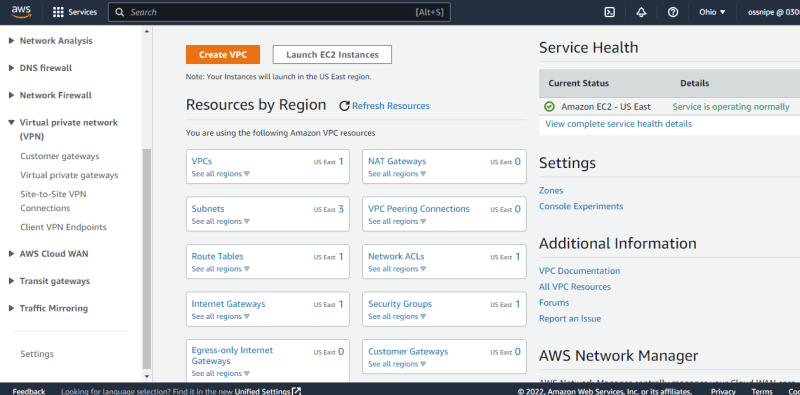Open Customer gateways in the sidebar

coord(60,156)
